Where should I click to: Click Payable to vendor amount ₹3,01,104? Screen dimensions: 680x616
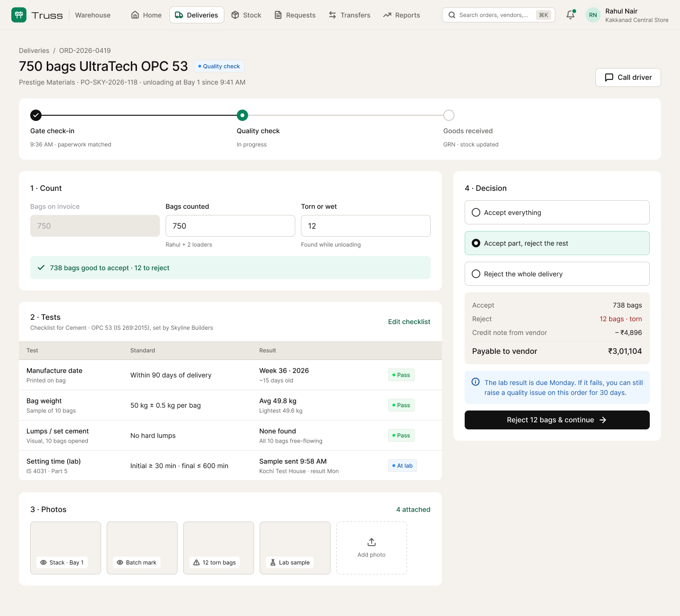click(x=625, y=351)
